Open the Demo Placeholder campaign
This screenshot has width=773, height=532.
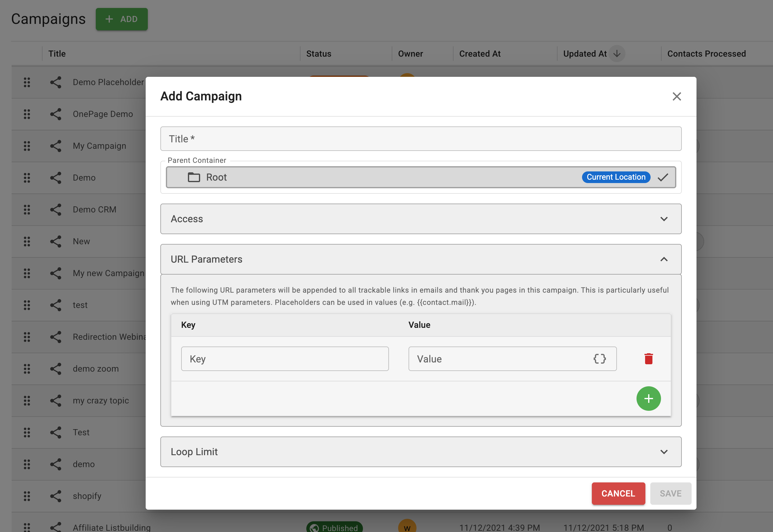(x=108, y=82)
